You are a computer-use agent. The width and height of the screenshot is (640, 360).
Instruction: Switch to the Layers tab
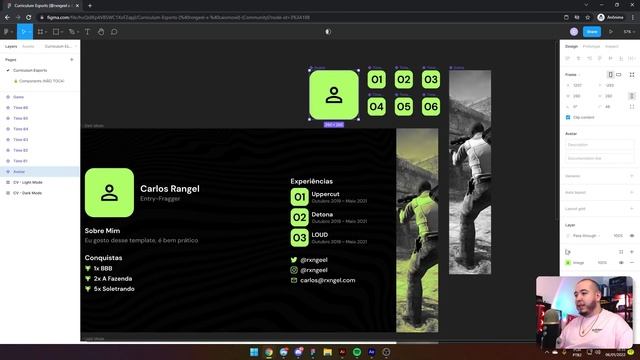coord(11,47)
